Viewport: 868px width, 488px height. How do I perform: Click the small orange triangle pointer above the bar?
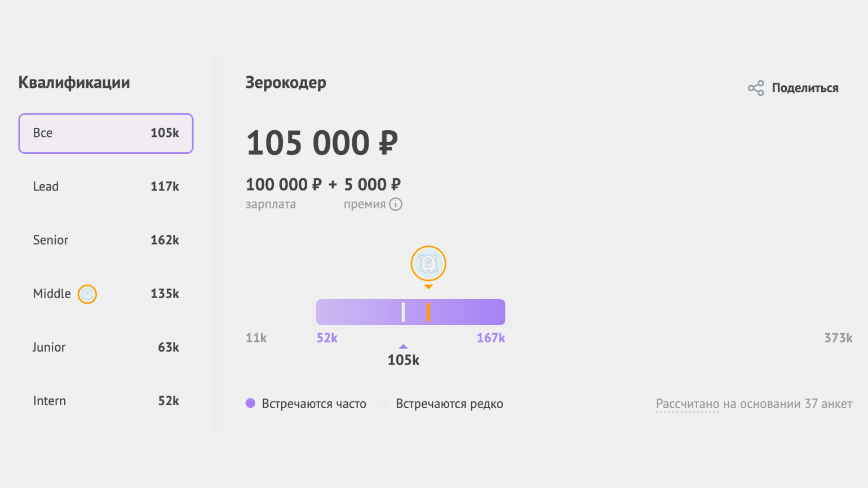428,287
